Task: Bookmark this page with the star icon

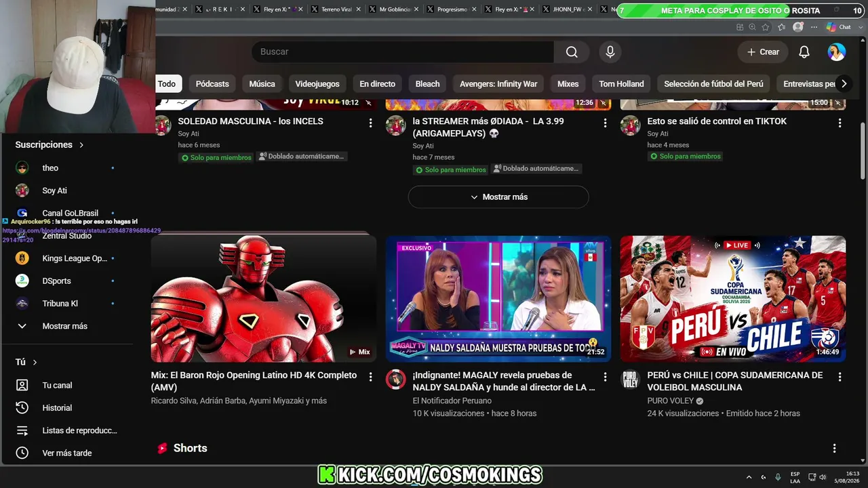Action: click(x=766, y=27)
